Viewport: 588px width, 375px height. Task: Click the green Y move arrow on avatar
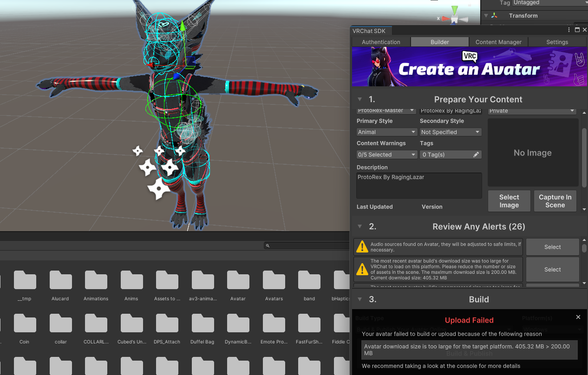[183, 26]
